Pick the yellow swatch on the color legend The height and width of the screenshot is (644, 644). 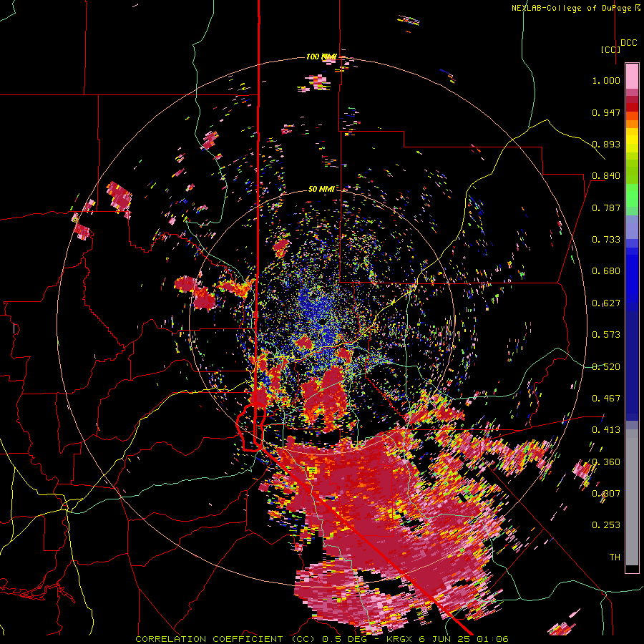point(632,140)
